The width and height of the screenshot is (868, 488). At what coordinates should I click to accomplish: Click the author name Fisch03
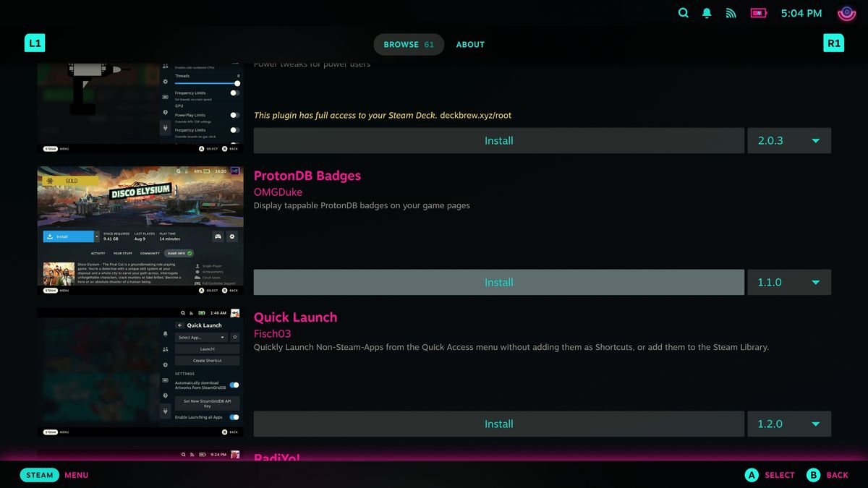click(272, 334)
